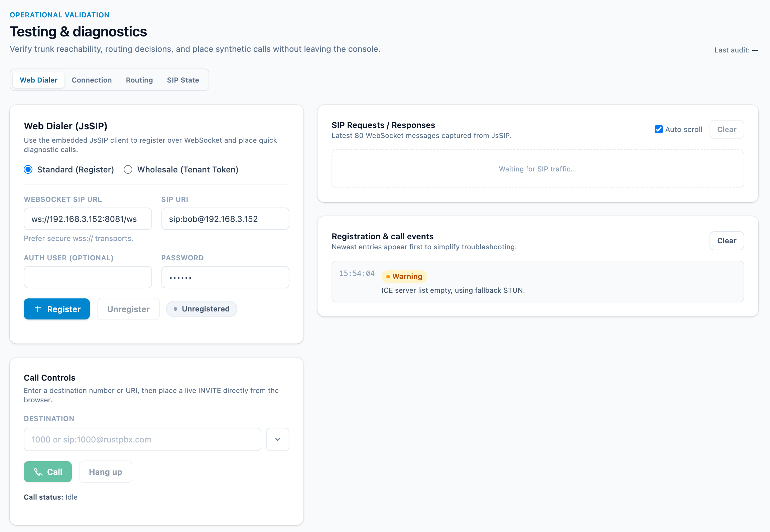Click the Hang up button

coord(105,472)
